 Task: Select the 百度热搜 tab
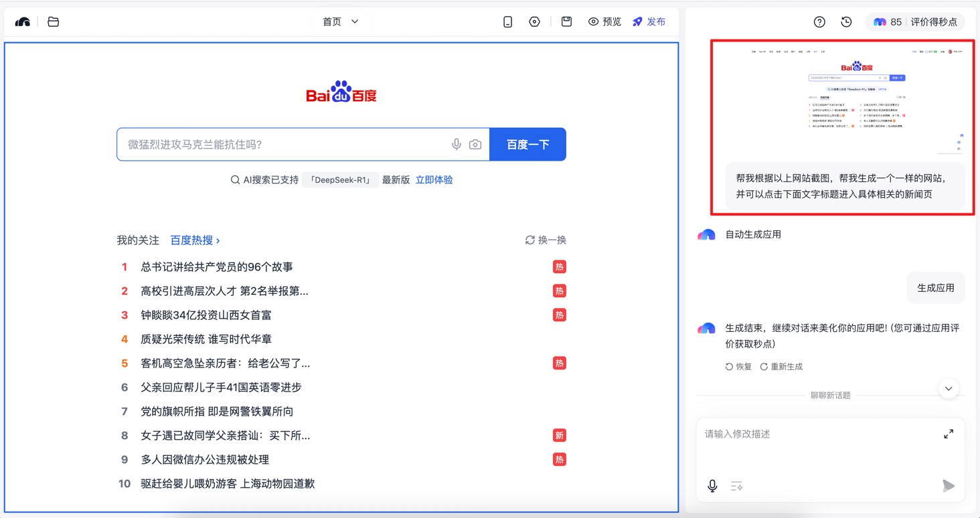(x=195, y=240)
